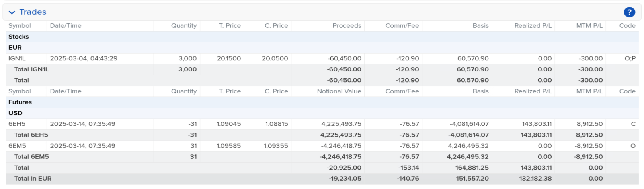The width and height of the screenshot is (644, 189).
Task: Click the 6EM5 futures symbol
Action: pos(17,146)
